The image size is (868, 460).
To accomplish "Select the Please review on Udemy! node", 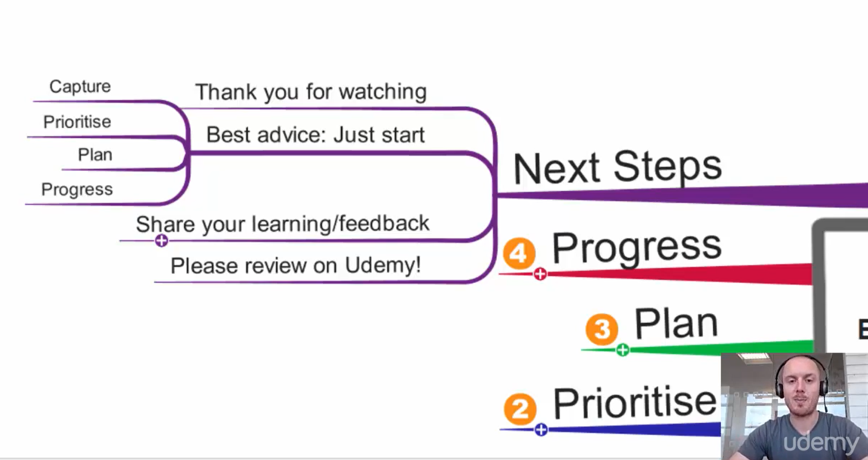I will tap(296, 266).
